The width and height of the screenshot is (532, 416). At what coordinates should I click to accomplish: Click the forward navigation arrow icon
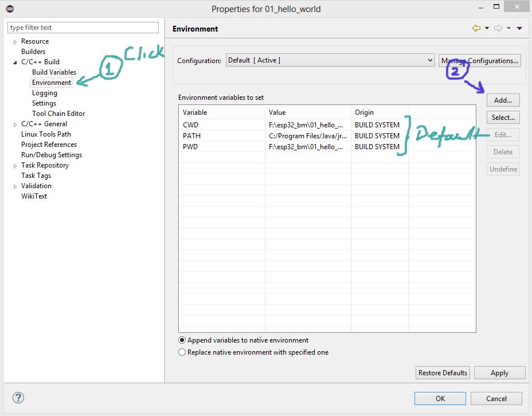point(498,28)
